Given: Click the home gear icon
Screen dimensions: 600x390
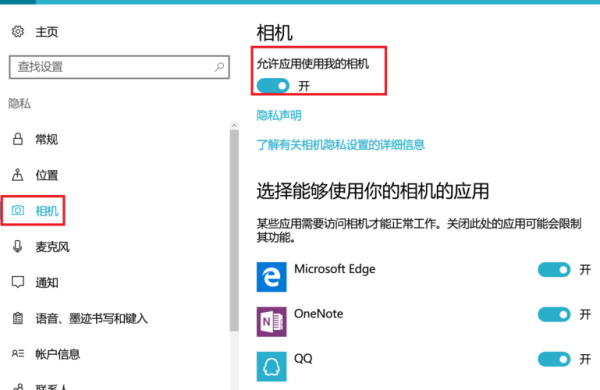Looking at the screenshot, I should (18, 31).
